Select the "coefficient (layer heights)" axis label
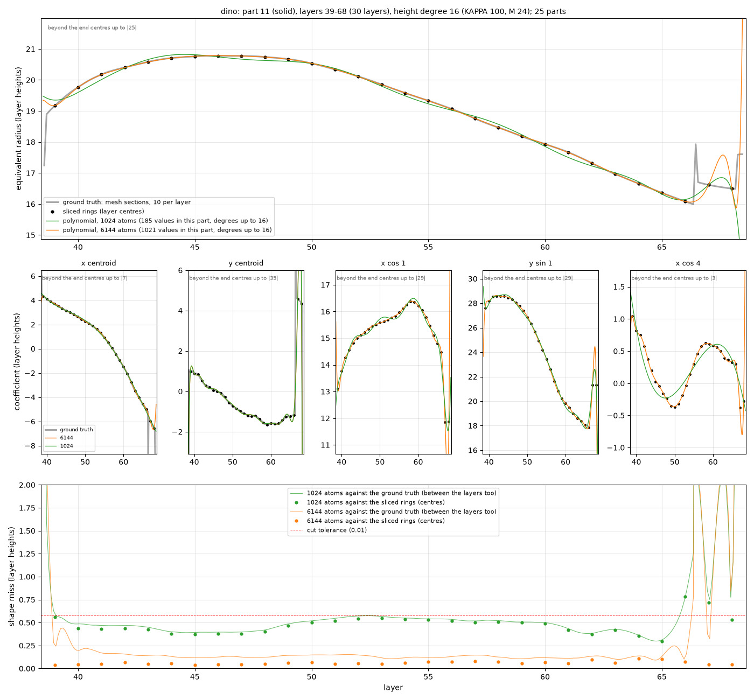Image resolution: width=754 pixels, height=700 pixels. (17, 362)
